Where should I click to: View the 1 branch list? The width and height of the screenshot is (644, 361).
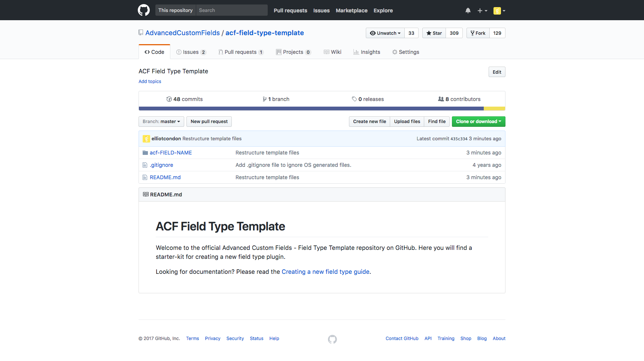(x=276, y=99)
